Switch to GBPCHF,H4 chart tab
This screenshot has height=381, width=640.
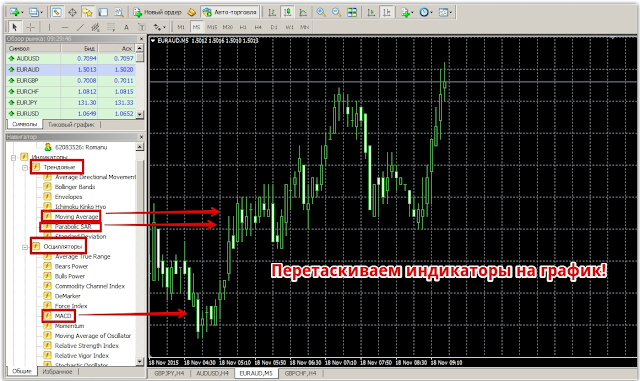300,373
